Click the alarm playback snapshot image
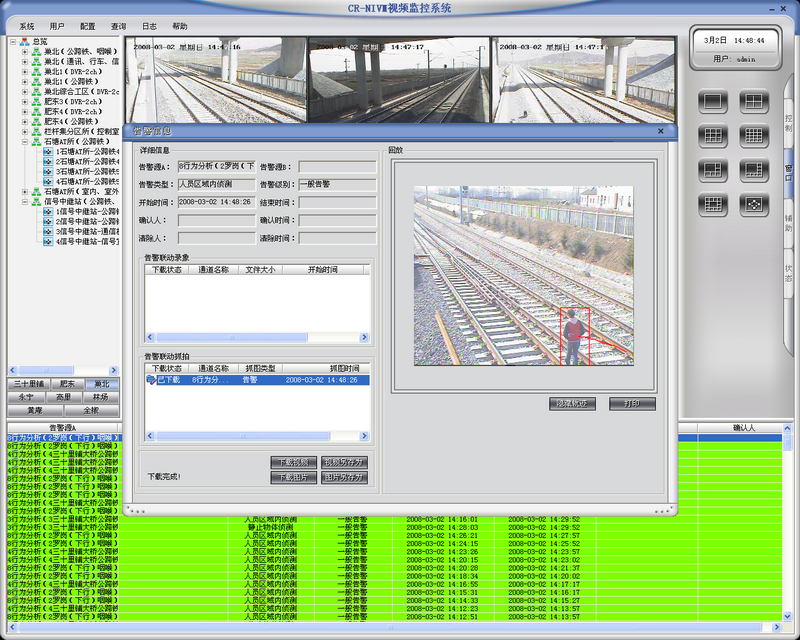The height and width of the screenshot is (640, 800). click(523, 276)
